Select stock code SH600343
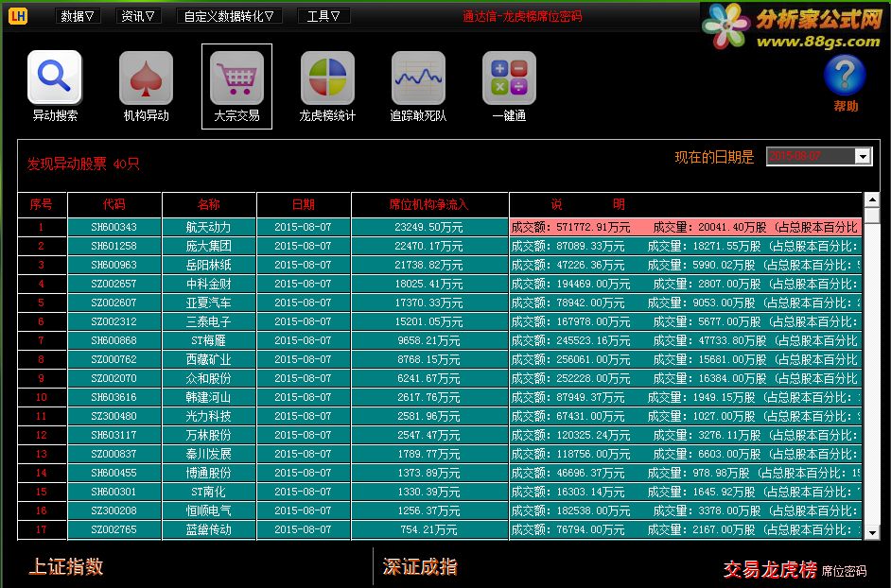891x588 pixels. pyautogui.click(x=114, y=227)
